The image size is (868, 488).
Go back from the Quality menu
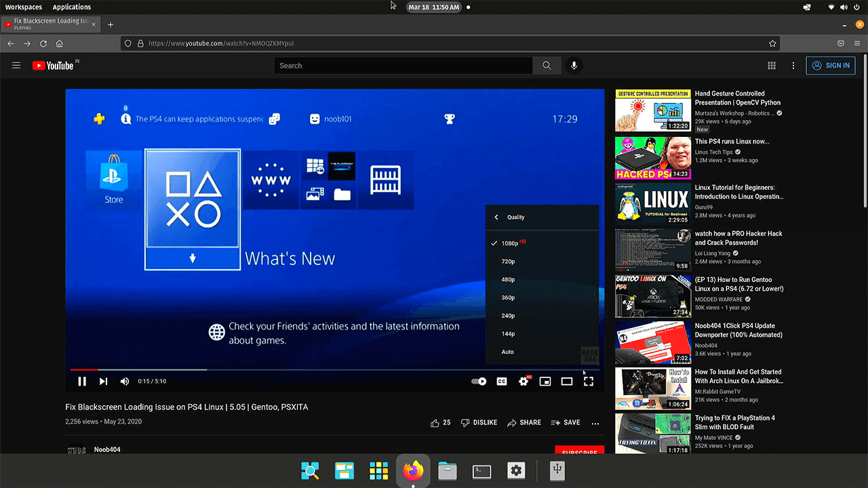[496, 217]
